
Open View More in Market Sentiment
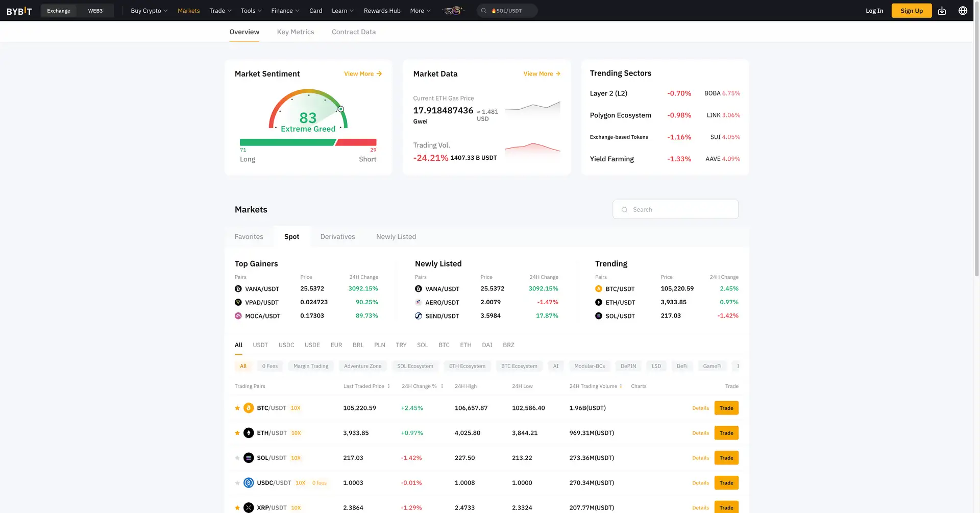pos(362,74)
